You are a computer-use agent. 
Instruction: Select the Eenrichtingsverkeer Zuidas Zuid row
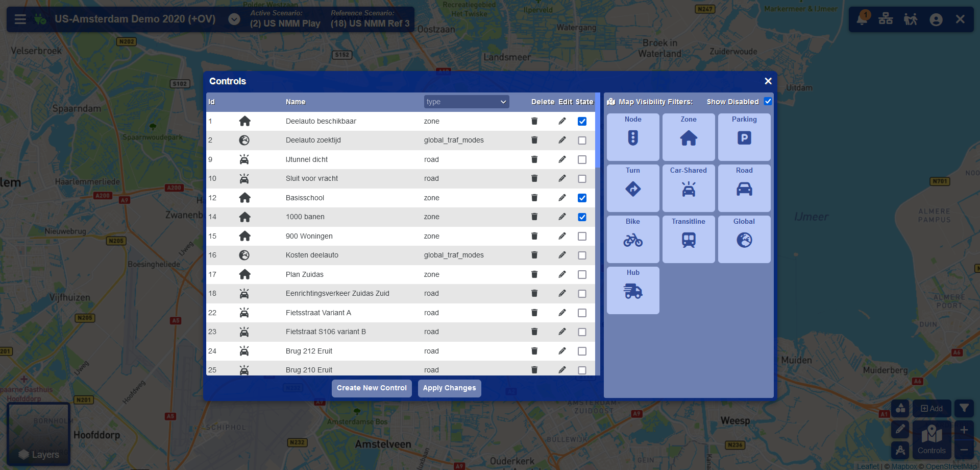click(401, 294)
